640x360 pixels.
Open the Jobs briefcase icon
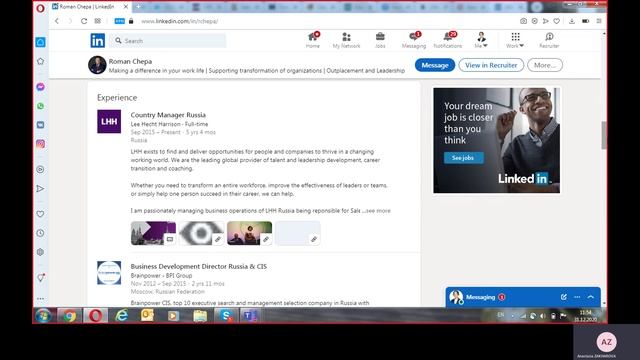coord(380,40)
